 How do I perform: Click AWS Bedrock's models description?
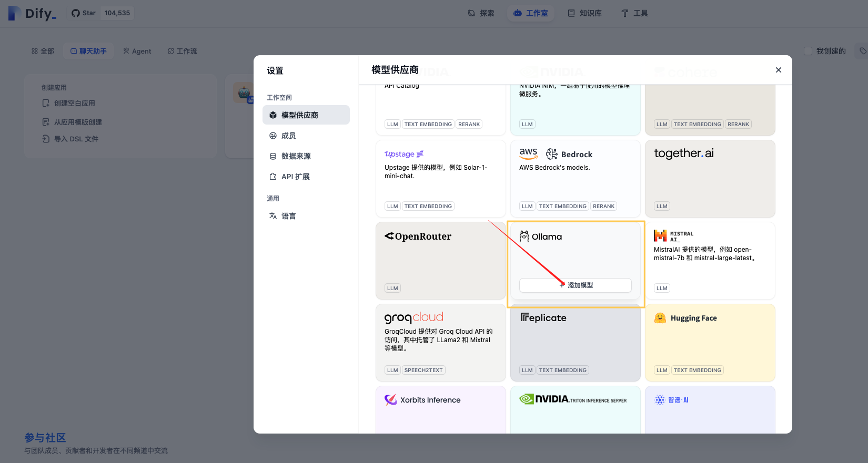pos(554,168)
